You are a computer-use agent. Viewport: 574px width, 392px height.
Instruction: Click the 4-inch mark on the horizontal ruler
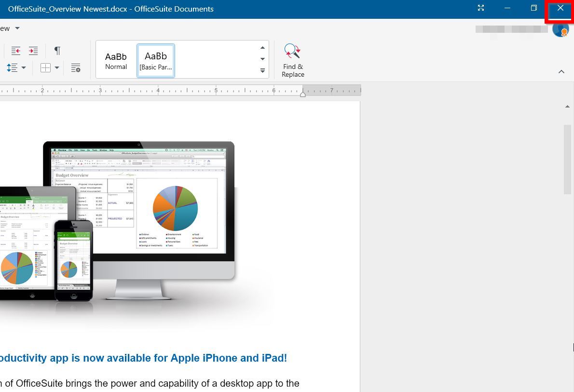(x=158, y=90)
